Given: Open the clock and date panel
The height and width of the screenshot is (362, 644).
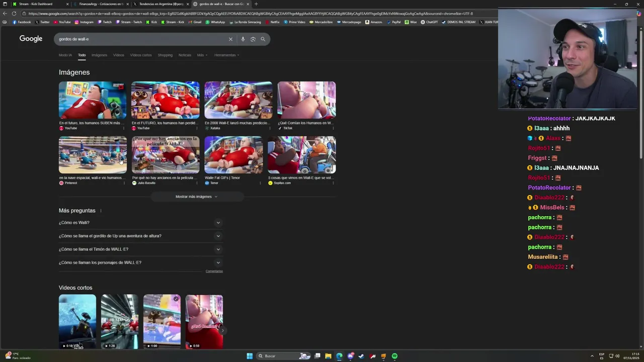Looking at the screenshot, I should (x=631, y=356).
